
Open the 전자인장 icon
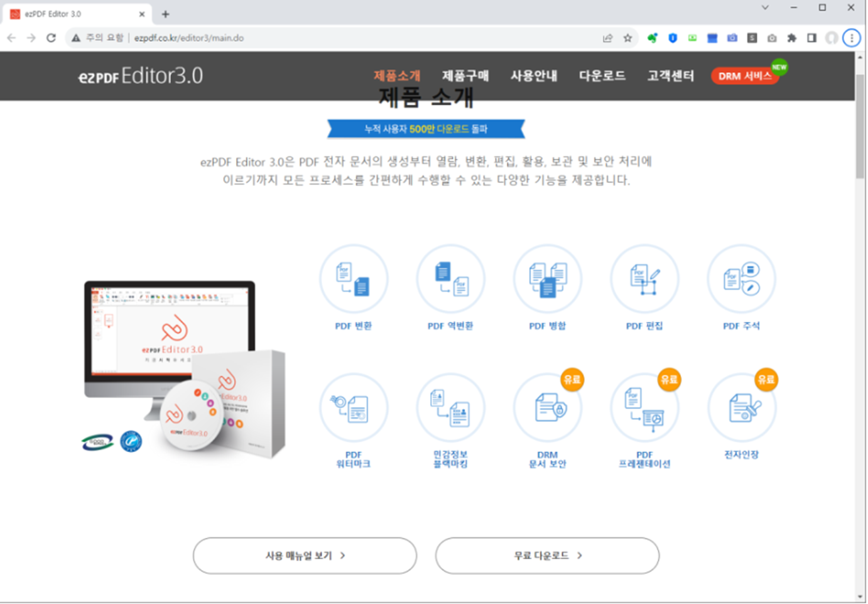(741, 408)
